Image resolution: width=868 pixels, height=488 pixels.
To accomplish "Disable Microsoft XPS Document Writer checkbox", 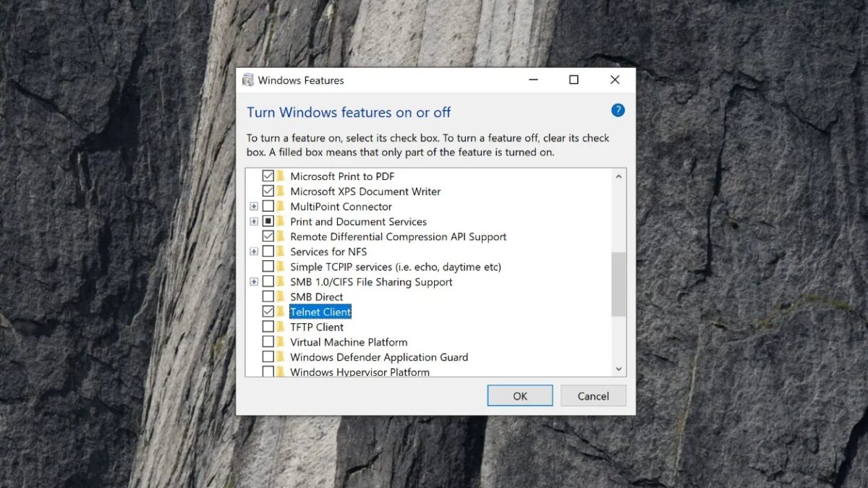I will 268,191.
